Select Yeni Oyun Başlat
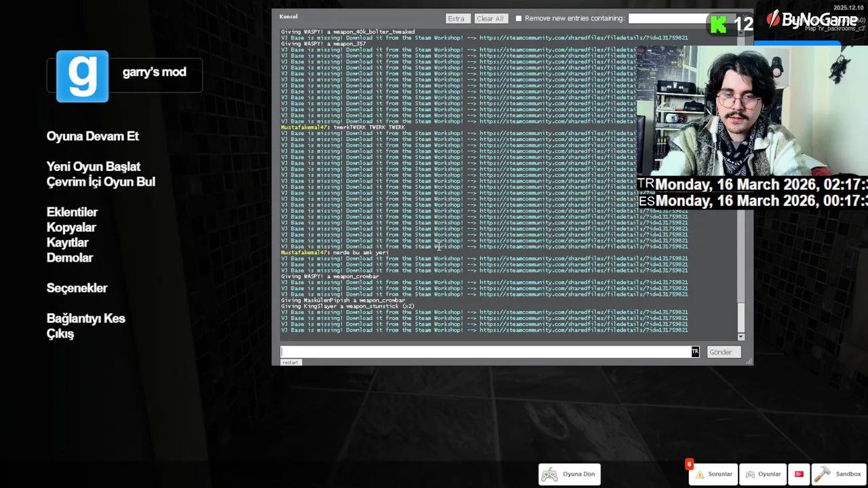Image resolution: width=868 pixels, height=488 pixels. click(94, 167)
